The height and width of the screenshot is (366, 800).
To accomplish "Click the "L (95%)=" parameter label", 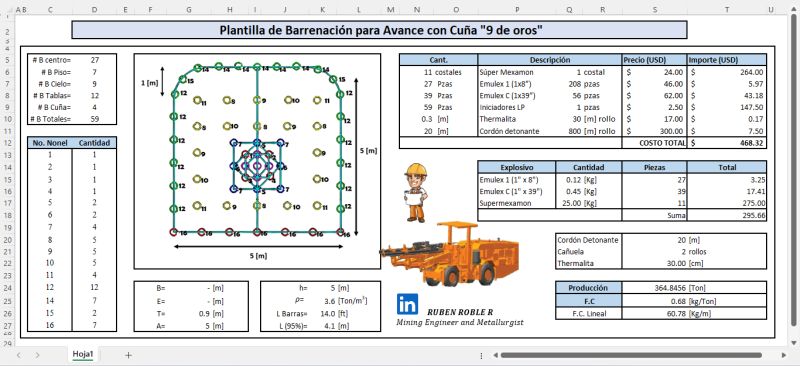I will (x=292, y=325).
